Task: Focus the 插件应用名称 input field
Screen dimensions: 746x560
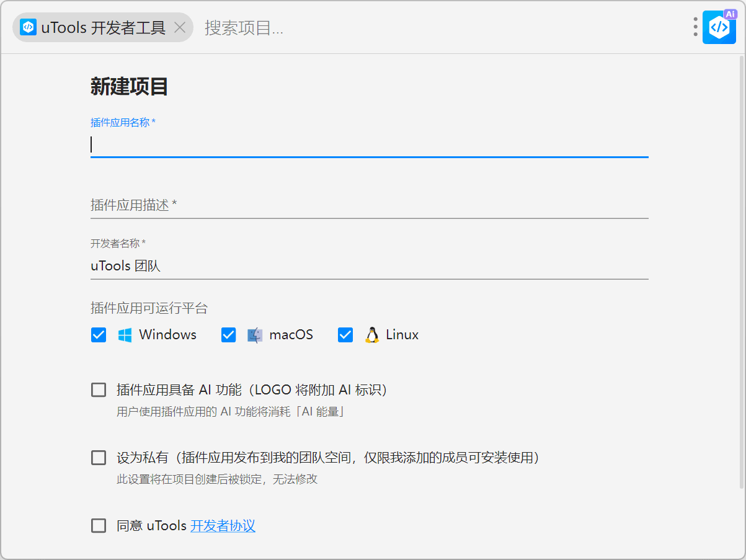Action: click(369, 144)
